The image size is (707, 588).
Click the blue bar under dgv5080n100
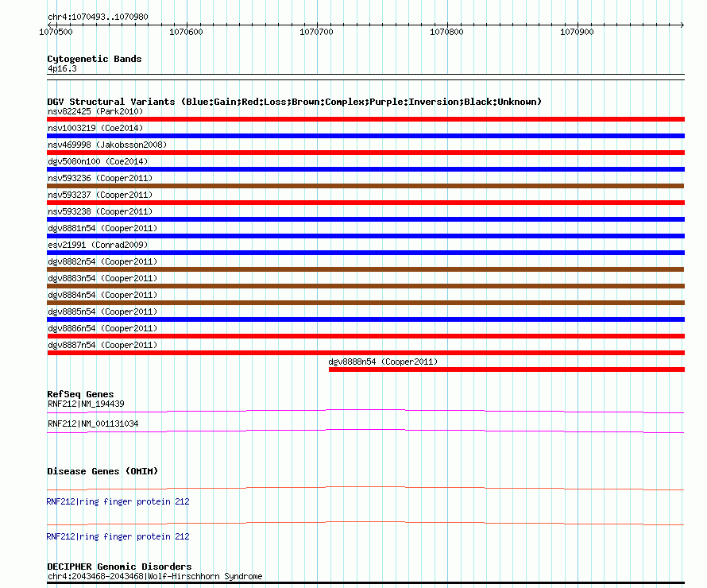365,169
